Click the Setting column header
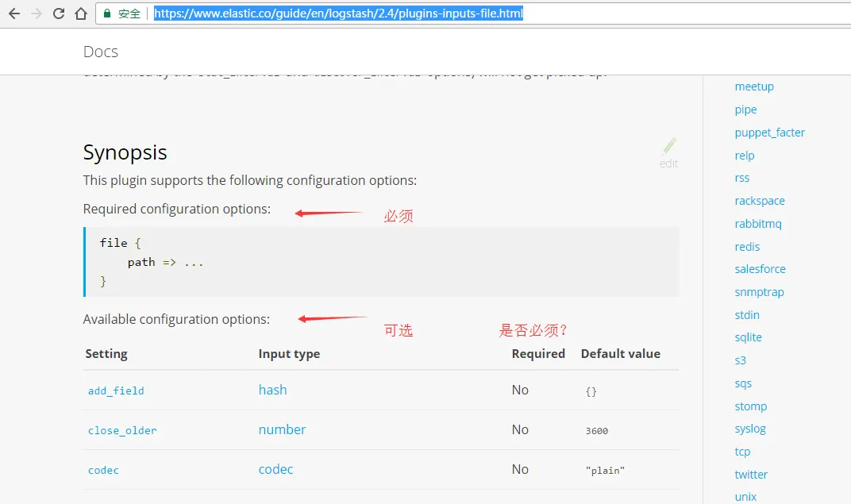Screen dimensions: 851x504 106,354
